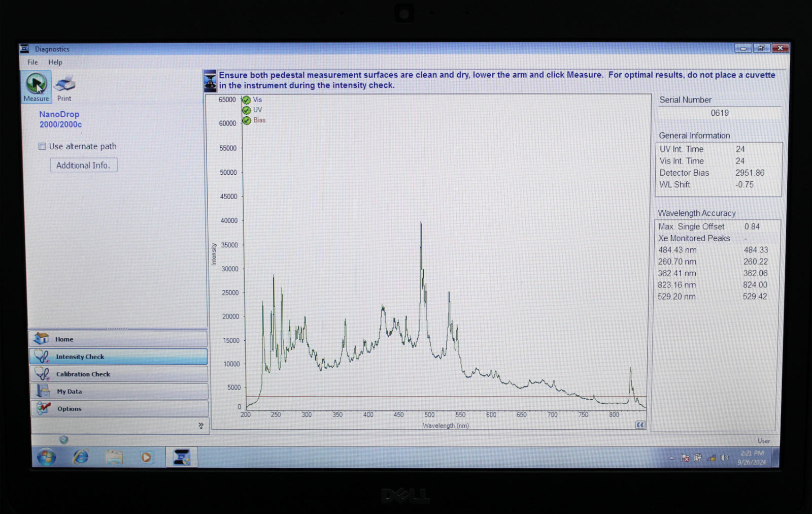The height and width of the screenshot is (514, 812).
Task: Click the WL Shift label
Action: (x=674, y=184)
